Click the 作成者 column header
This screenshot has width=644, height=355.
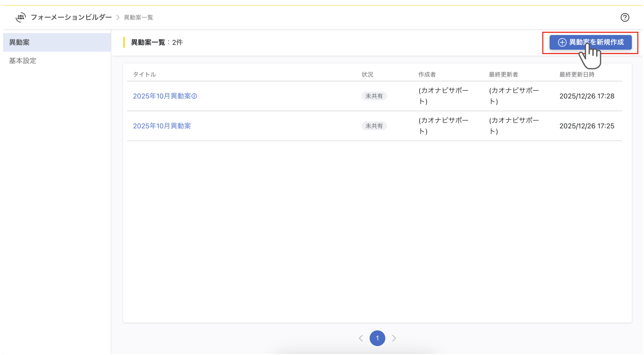point(427,74)
